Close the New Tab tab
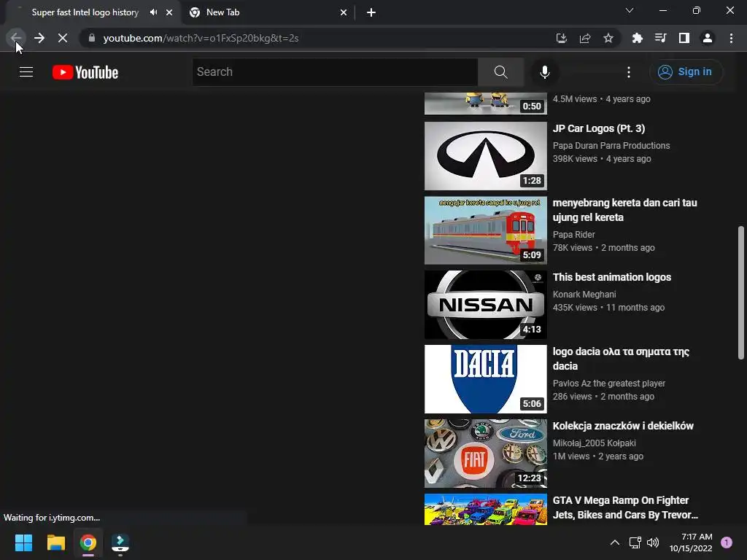The height and width of the screenshot is (560, 747). click(344, 12)
